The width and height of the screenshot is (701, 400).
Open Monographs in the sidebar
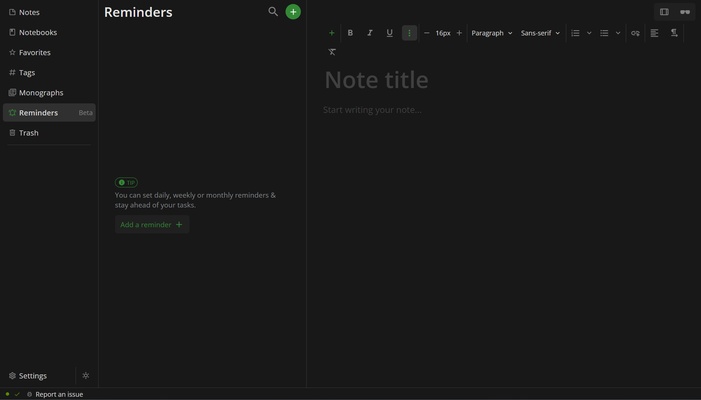[49, 93]
